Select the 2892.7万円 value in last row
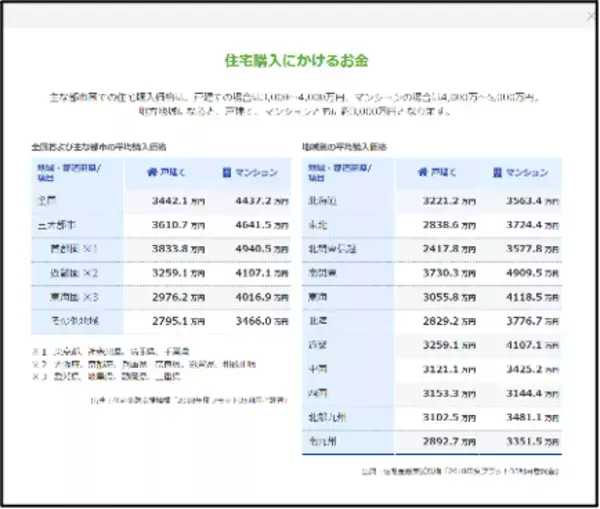This screenshot has width=600, height=509. tap(449, 442)
